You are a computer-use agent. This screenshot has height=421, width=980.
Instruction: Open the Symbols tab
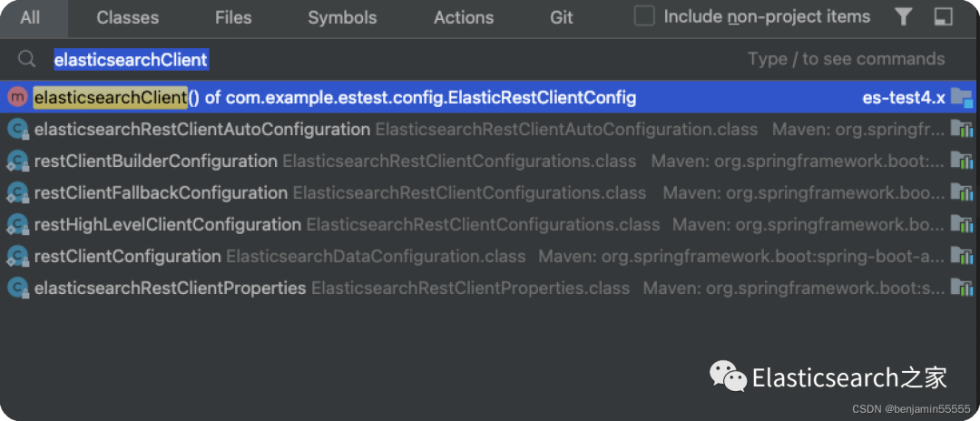coord(342,17)
